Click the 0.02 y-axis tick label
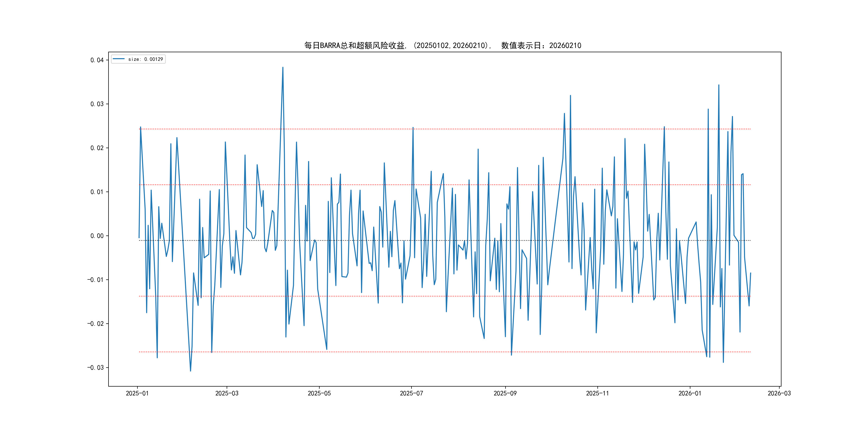 [97, 148]
